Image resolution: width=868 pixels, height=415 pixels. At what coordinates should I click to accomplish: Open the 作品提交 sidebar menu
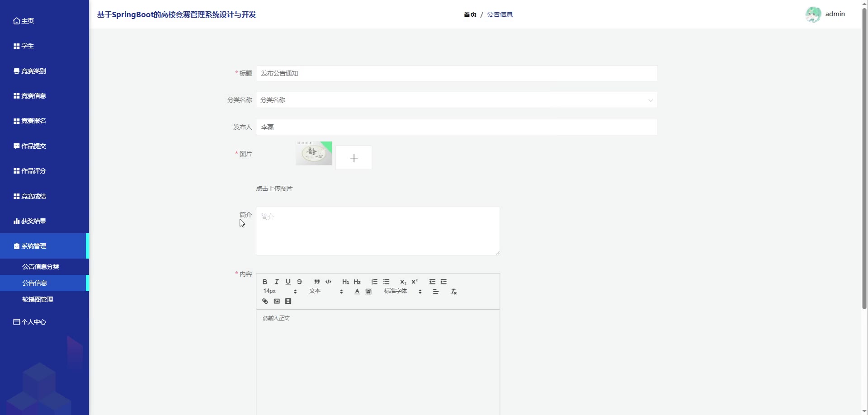tap(44, 146)
